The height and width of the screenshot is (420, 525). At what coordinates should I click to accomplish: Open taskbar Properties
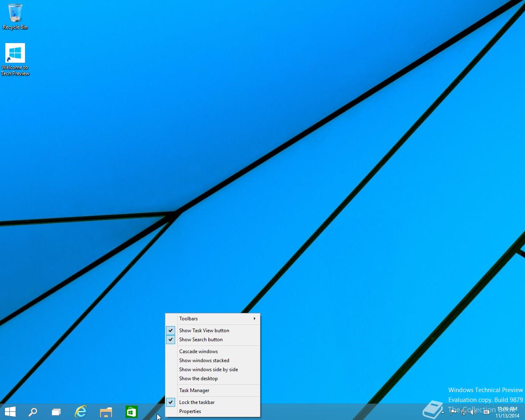[x=190, y=411]
